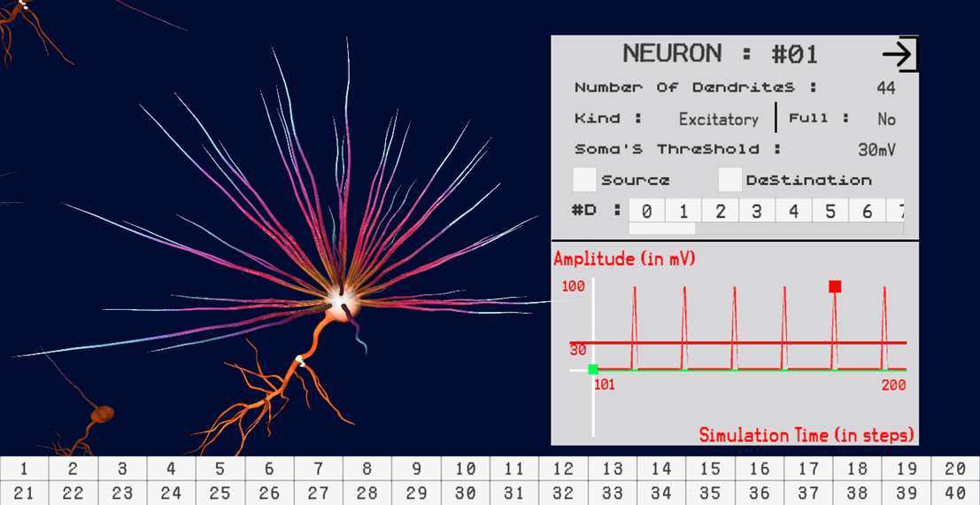Click the small orange neuron at bottom left
Screen dimensions: 980x505
click(x=103, y=413)
